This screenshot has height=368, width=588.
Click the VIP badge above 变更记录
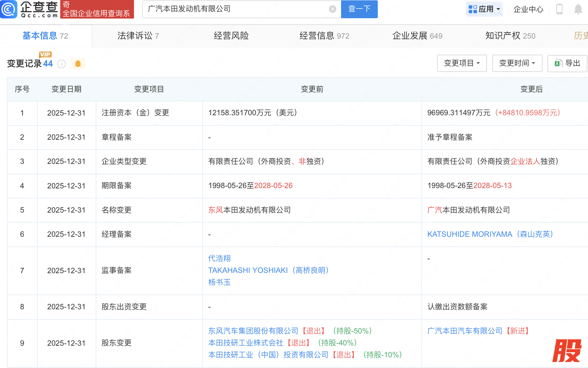[x=45, y=55]
